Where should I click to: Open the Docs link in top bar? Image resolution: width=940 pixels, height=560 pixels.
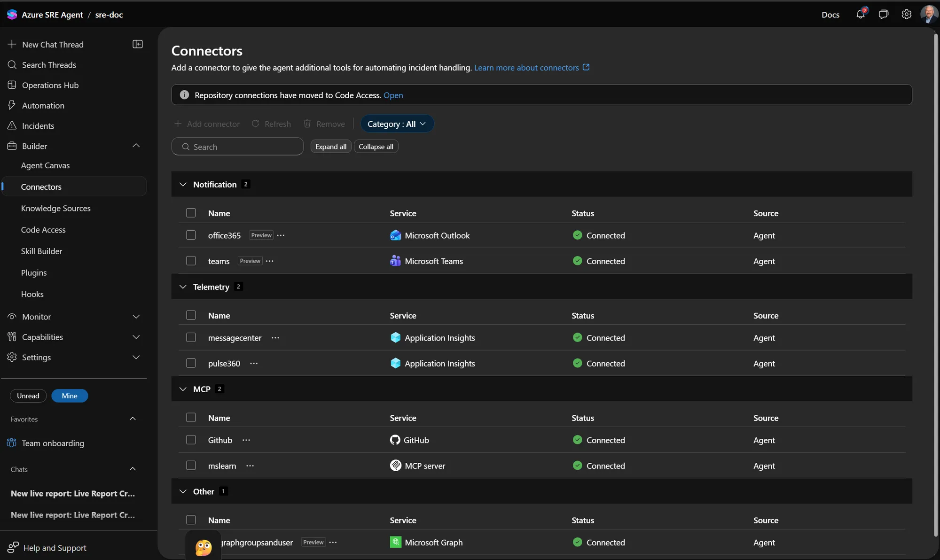[830, 15]
